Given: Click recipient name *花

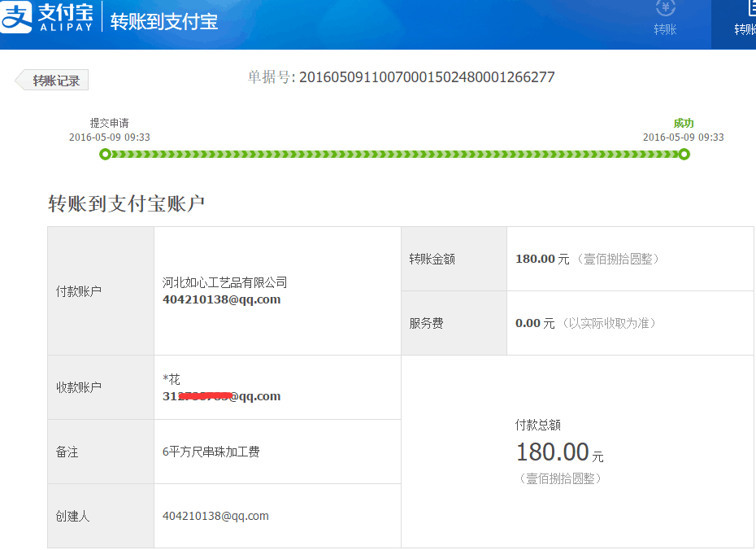Looking at the screenshot, I should [x=172, y=379].
